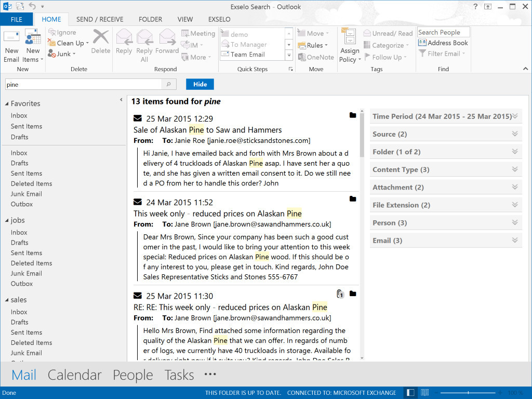Image resolution: width=532 pixels, height=399 pixels.
Task: Open the EXSELO ribbon tab
Action: coord(219,19)
